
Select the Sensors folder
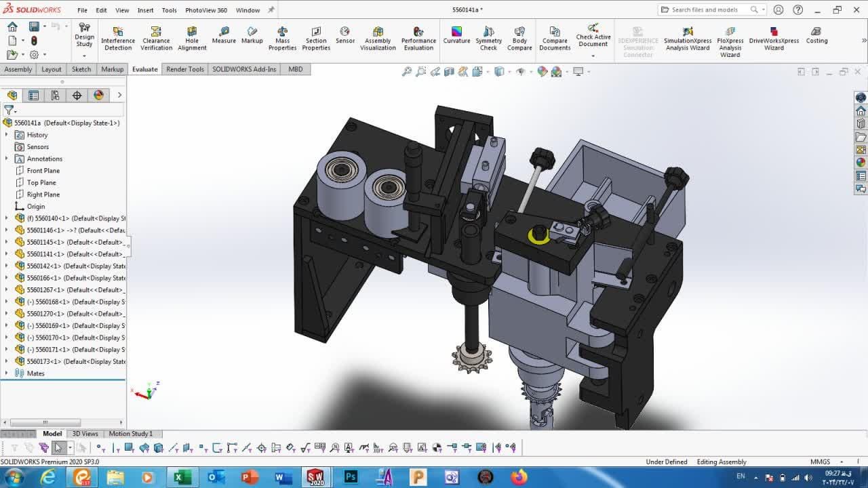(x=37, y=147)
